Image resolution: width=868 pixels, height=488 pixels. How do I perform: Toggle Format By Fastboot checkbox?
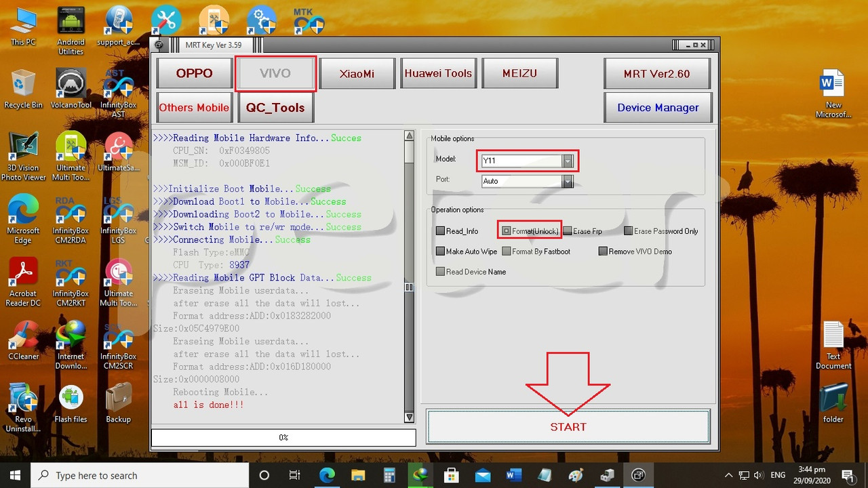point(507,251)
